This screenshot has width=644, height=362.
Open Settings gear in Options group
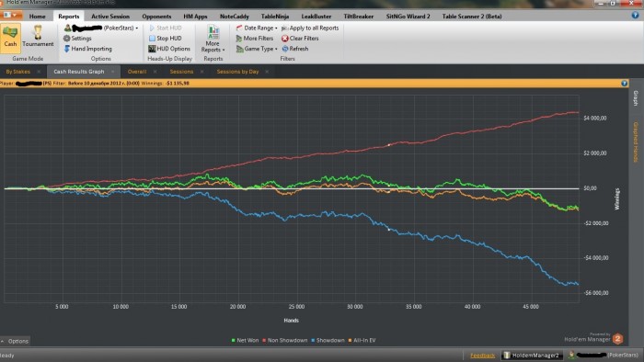(66, 38)
